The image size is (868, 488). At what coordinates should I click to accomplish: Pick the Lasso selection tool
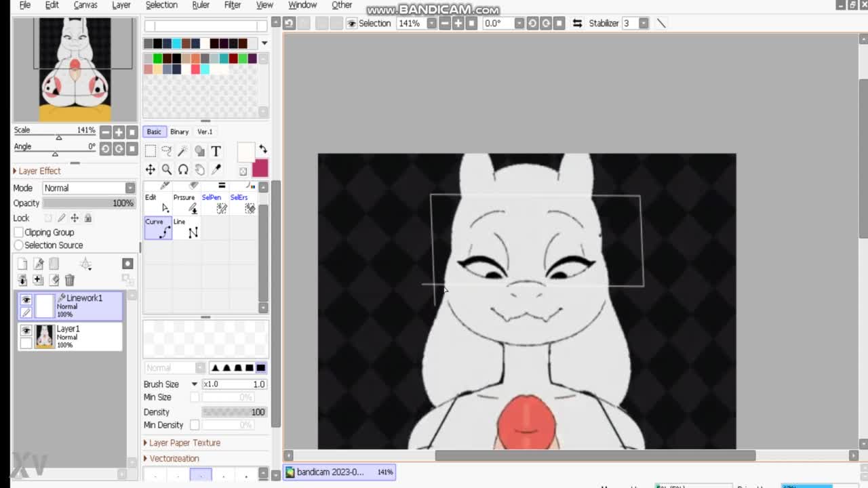point(167,150)
